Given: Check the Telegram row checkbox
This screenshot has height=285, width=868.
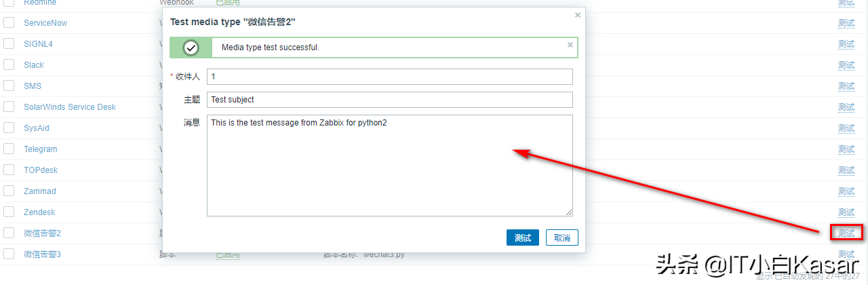Looking at the screenshot, I should (x=9, y=149).
